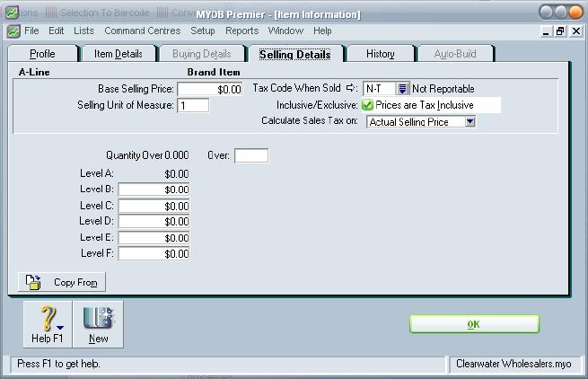Close the inner Item Information window
The width and height of the screenshot is (588, 379).
point(576,31)
